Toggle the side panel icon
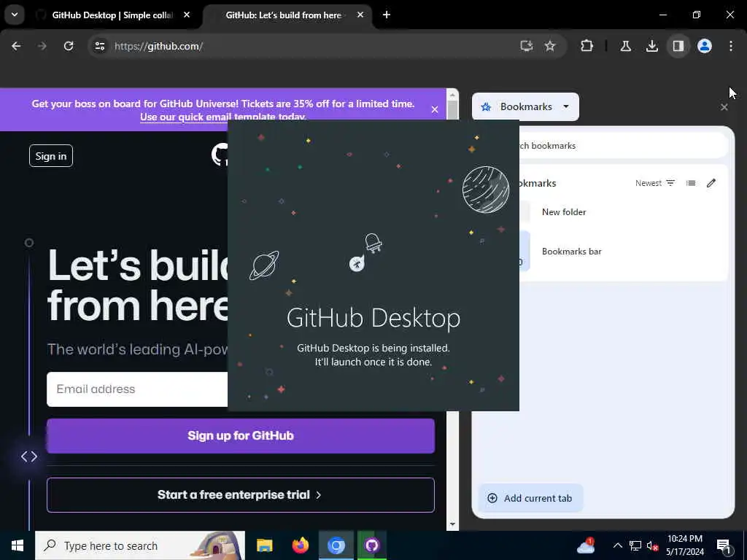This screenshot has height=560, width=747. 678,46
